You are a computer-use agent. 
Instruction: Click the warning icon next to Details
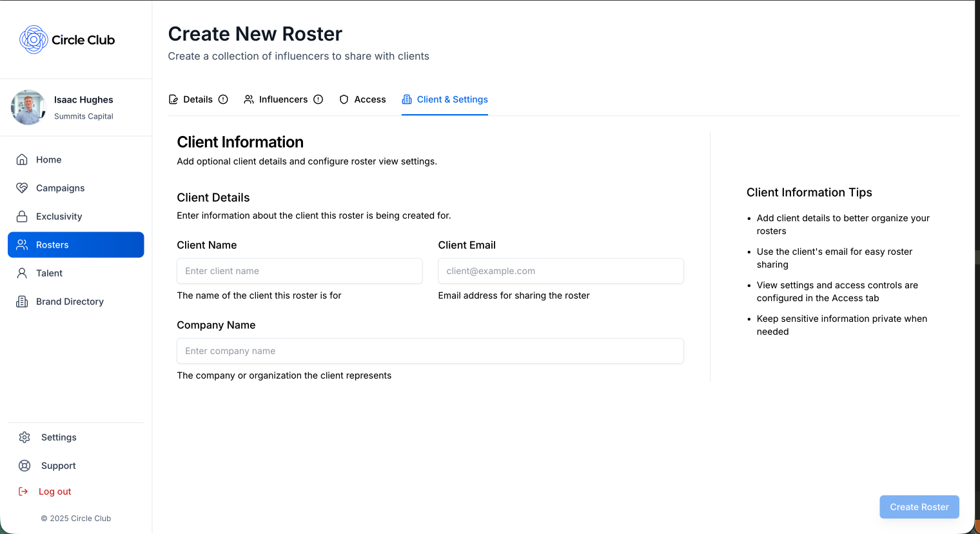coord(223,99)
